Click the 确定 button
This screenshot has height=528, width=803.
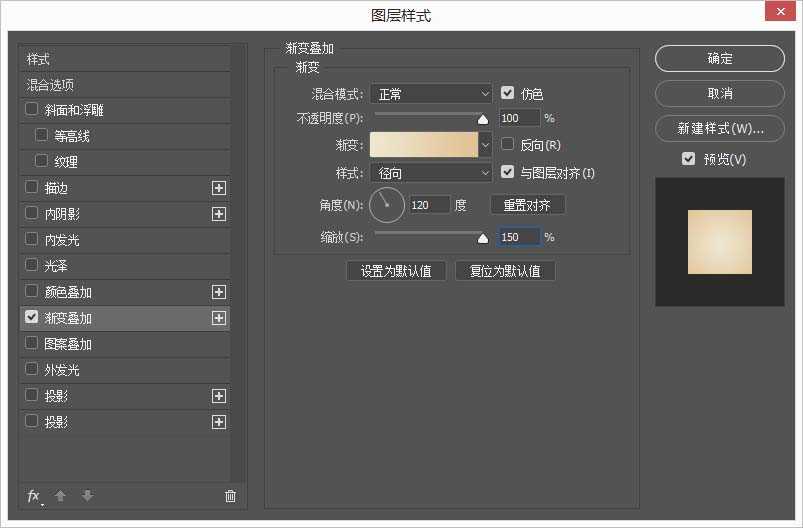click(719, 59)
